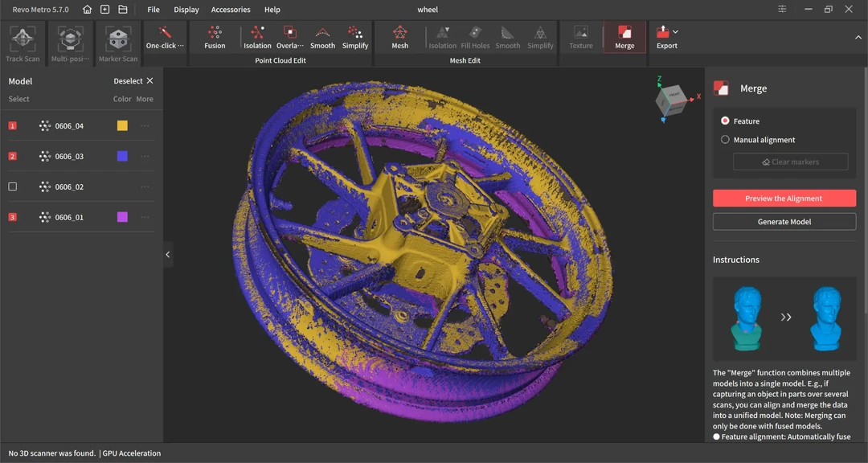
Task: Select Mesh Edit Smooth tool
Action: coord(508,38)
